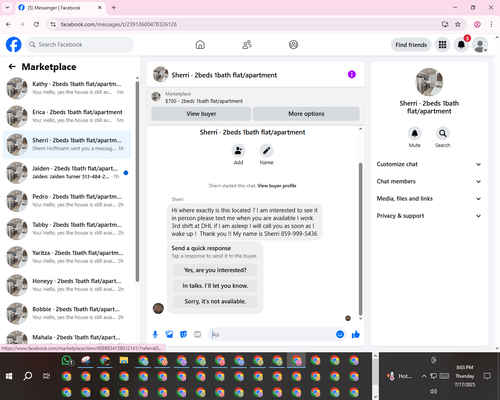The height and width of the screenshot is (400, 500).
Task: Open the Honeyy conversation
Action: (67, 285)
